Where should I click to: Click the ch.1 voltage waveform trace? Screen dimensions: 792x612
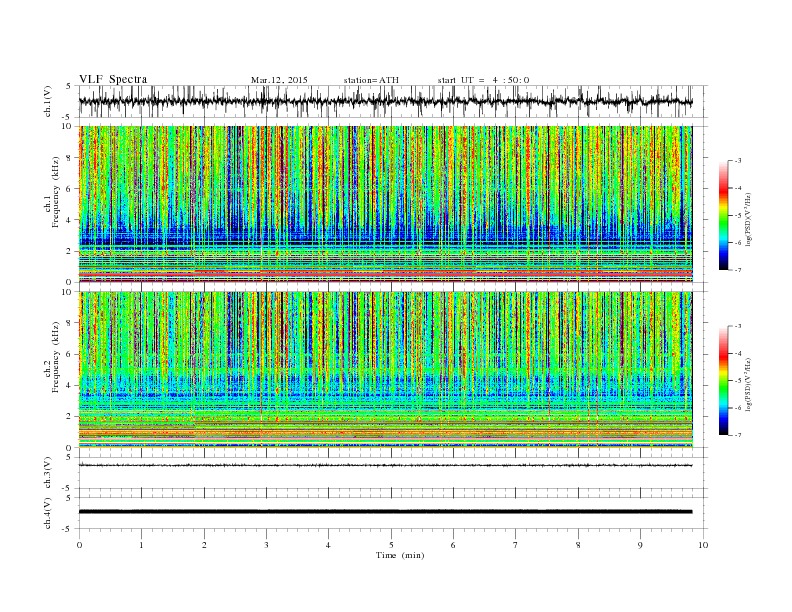385,101
